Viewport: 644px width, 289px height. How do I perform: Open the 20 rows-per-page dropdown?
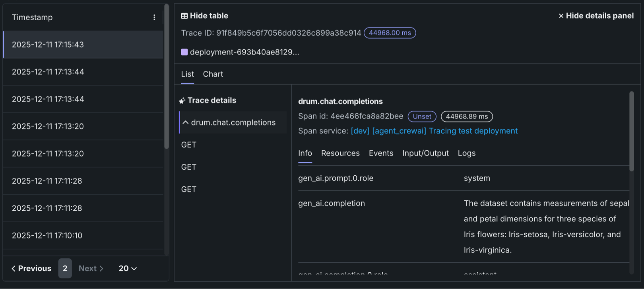pos(128,268)
